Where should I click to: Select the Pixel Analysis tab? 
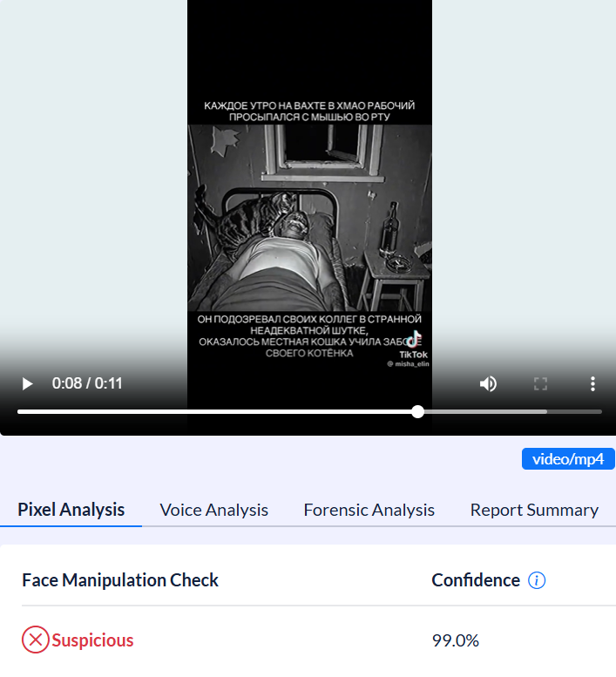(71, 510)
